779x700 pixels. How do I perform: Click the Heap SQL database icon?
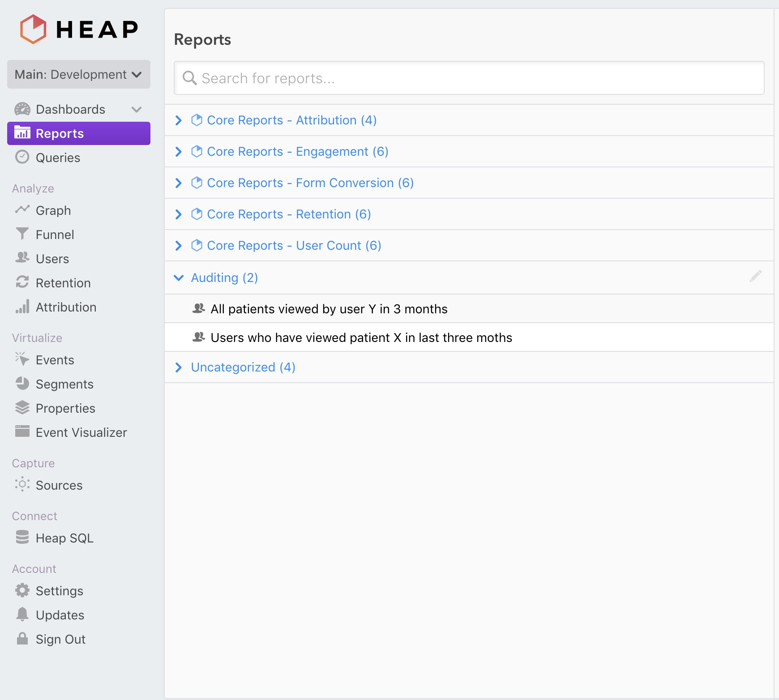click(22, 538)
